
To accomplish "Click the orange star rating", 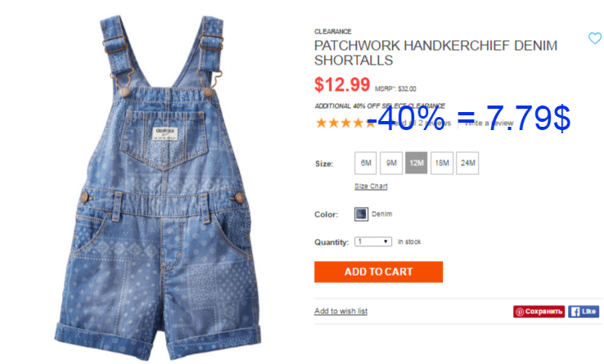I will [x=345, y=124].
